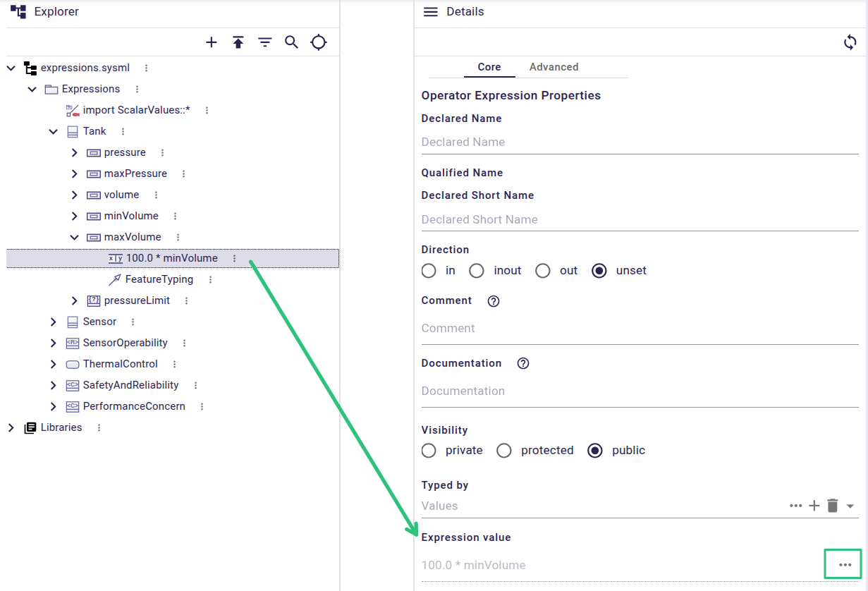Image resolution: width=868 pixels, height=591 pixels.
Task: Click the search icon in Explorer toolbar
Action: [x=292, y=42]
